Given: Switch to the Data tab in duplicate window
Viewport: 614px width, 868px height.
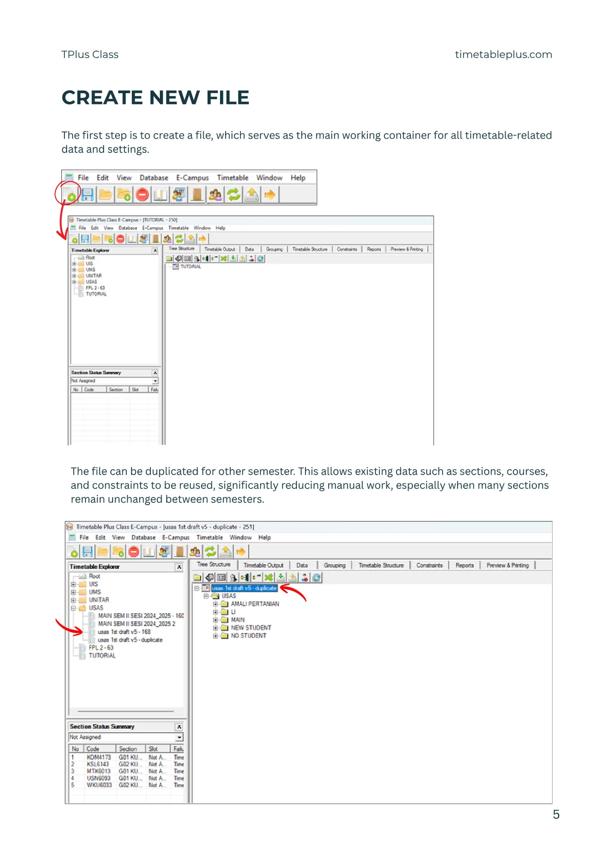Looking at the screenshot, I should point(302,565).
